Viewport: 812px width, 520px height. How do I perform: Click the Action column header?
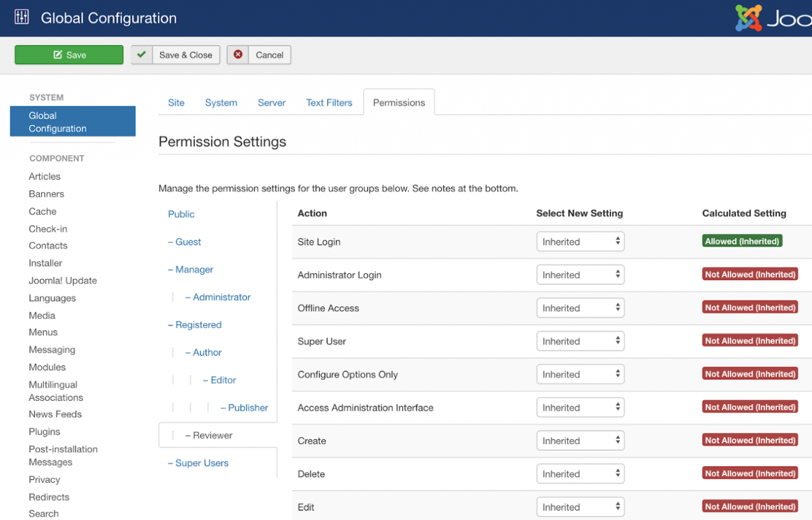coord(312,214)
